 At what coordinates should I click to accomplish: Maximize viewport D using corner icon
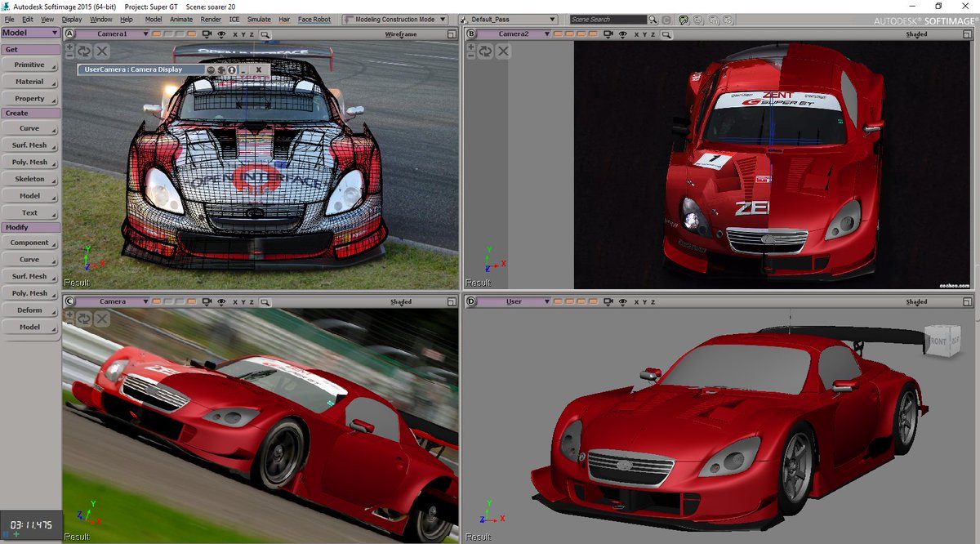[969, 301]
